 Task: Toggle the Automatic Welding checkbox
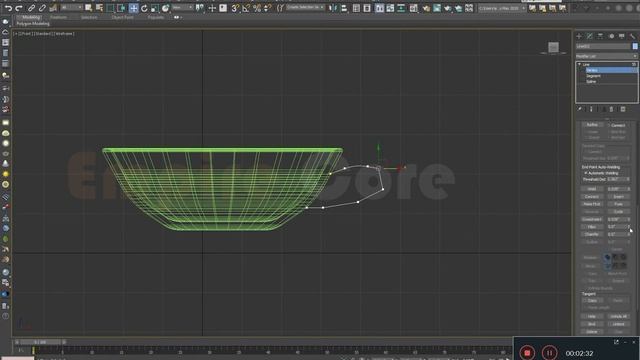click(x=586, y=173)
